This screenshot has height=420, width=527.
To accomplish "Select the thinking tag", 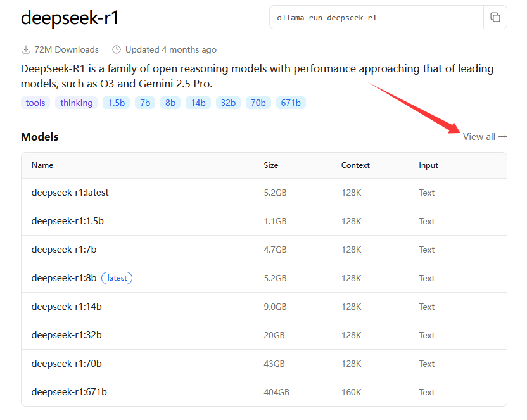I will coord(77,103).
